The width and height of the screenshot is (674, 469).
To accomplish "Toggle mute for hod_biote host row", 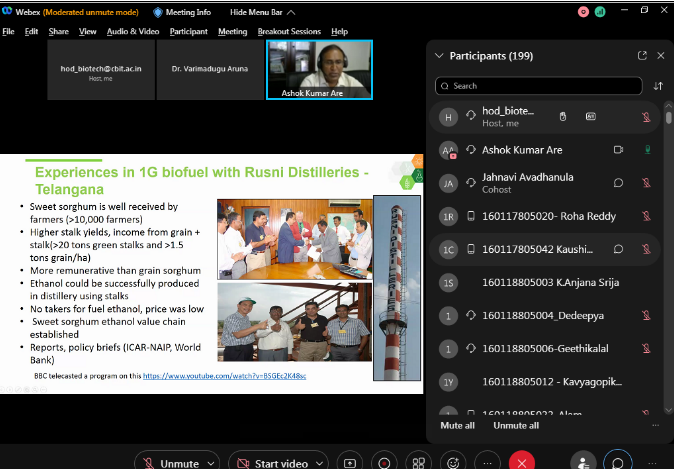I will pyautogui.click(x=646, y=117).
